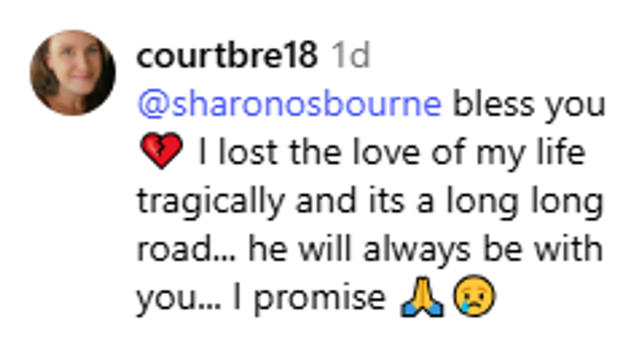Click the praying hands emoji

[x=422, y=296]
